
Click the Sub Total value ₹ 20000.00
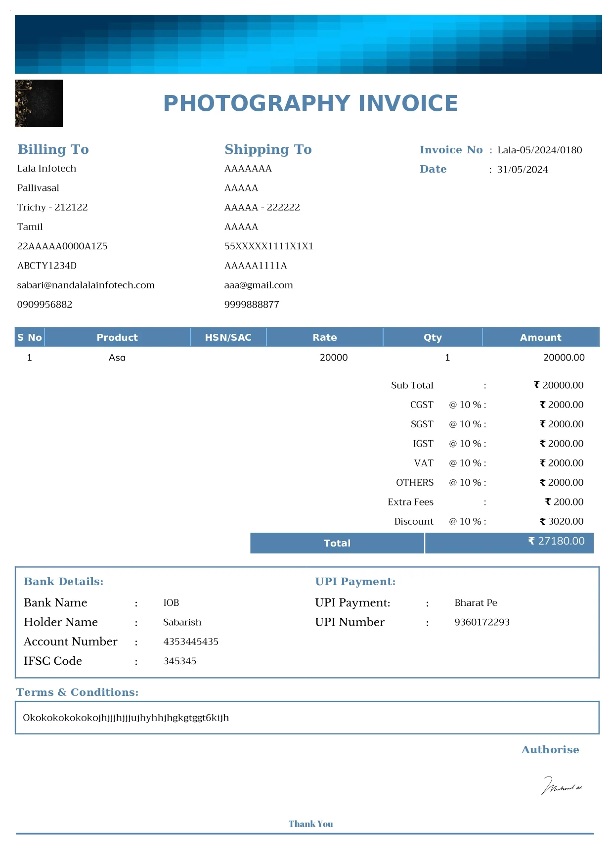[558, 385]
